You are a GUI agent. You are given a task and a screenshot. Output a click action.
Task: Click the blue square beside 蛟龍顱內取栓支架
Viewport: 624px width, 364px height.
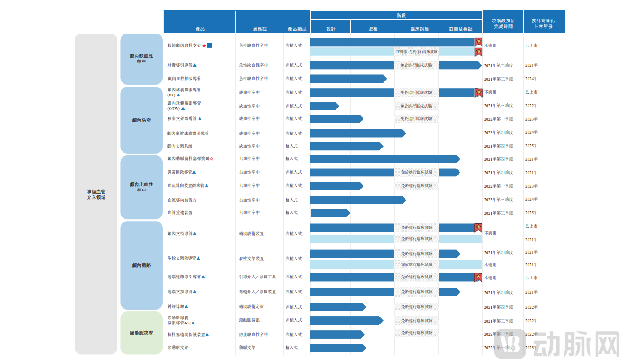[210, 46]
